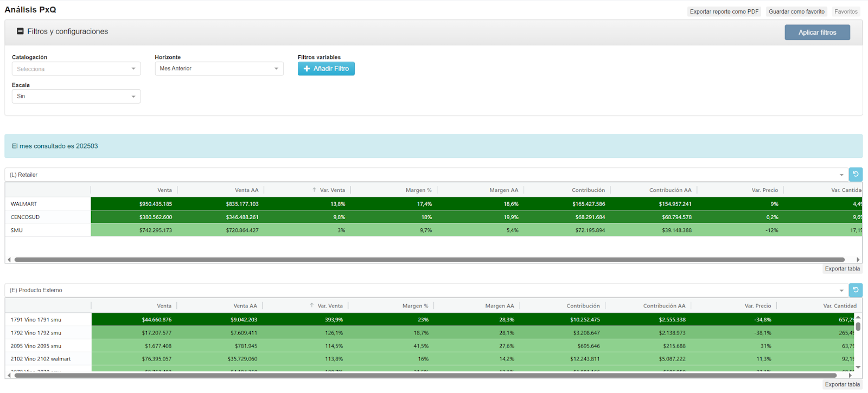868x393 pixels.
Task: Open the Escala dropdown
Action: [x=76, y=96]
